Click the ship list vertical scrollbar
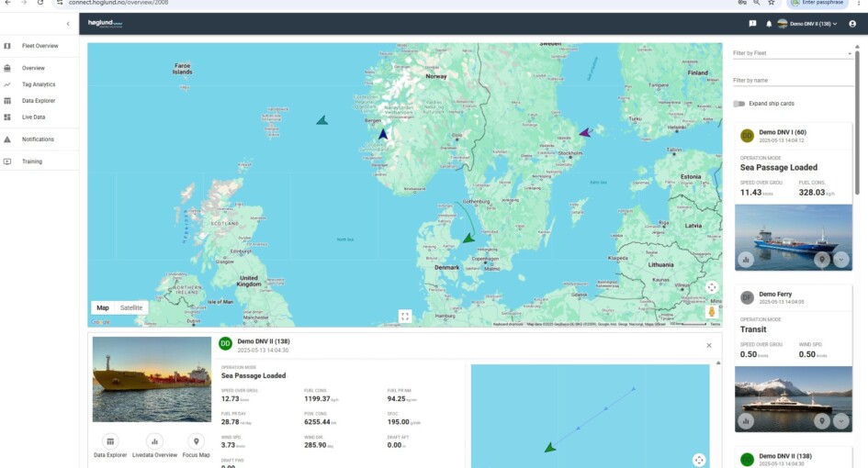Screen dimensions: 868x468 click(857, 122)
